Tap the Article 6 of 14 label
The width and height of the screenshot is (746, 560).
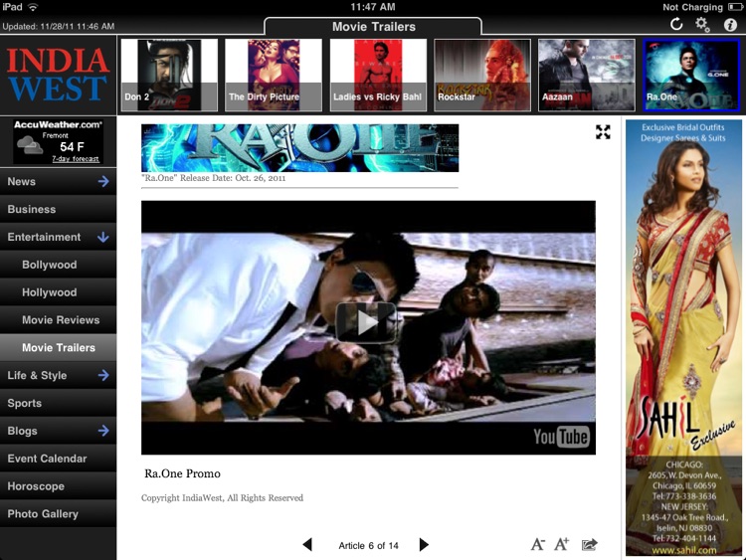point(368,546)
